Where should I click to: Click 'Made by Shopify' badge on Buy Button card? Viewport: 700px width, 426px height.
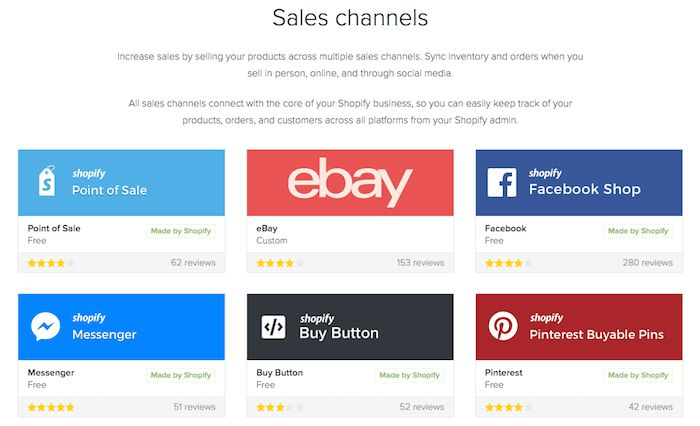(409, 375)
